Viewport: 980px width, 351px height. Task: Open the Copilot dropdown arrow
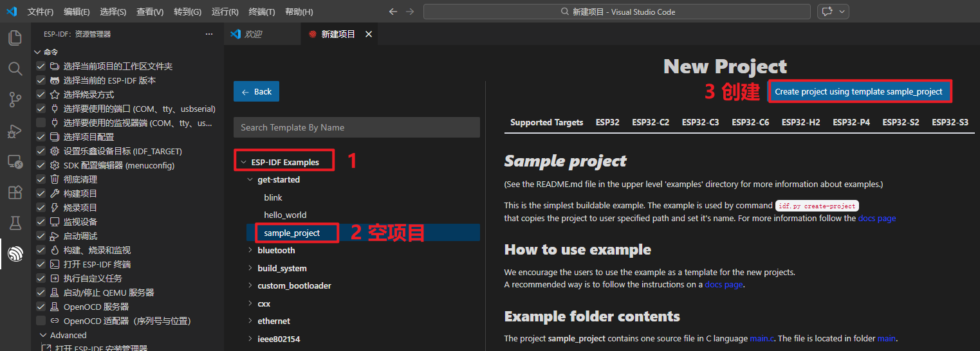(842, 12)
